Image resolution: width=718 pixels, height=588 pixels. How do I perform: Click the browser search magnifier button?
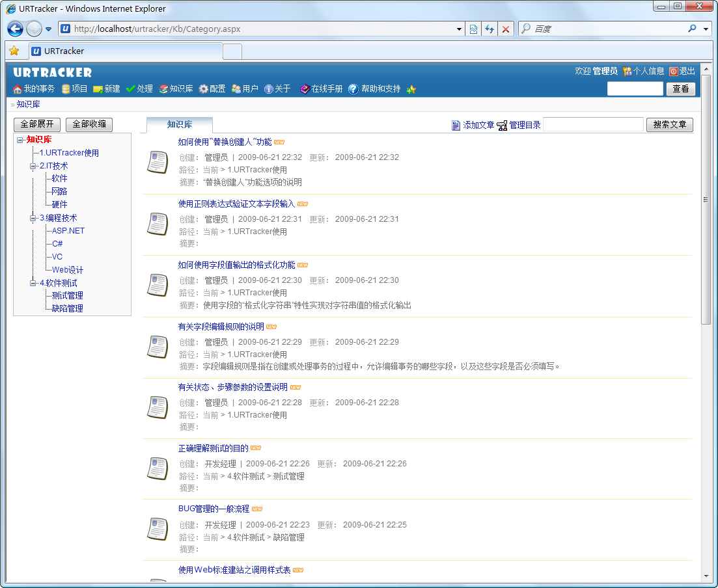[692, 29]
